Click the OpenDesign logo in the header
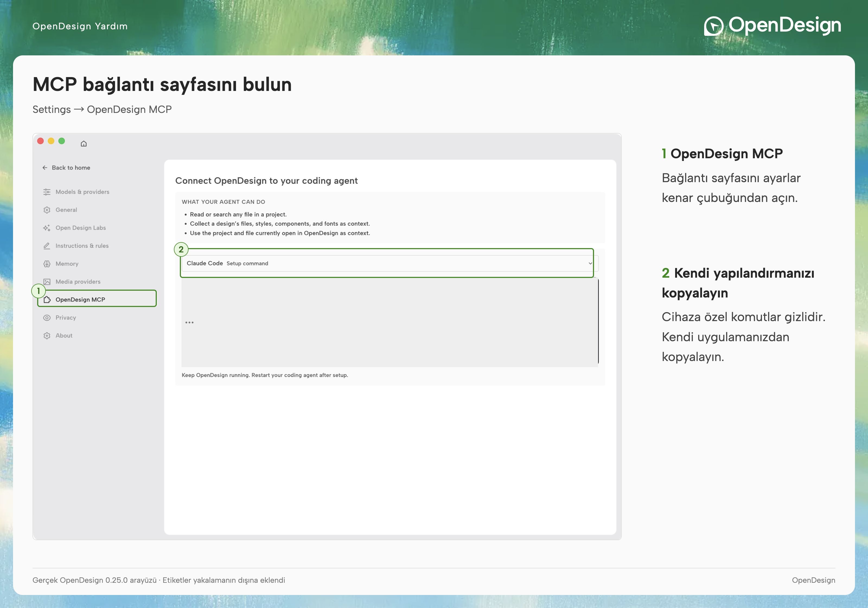This screenshot has height=608, width=868. (772, 26)
